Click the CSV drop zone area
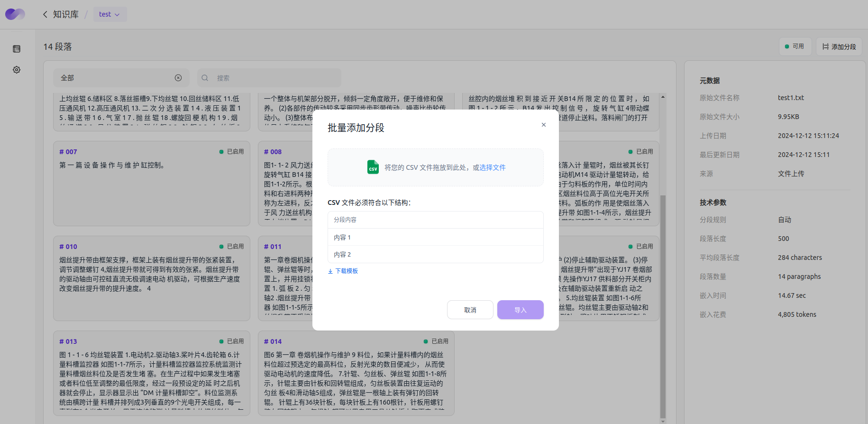The height and width of the screenshot is (424, 868). tap(435, 167)
